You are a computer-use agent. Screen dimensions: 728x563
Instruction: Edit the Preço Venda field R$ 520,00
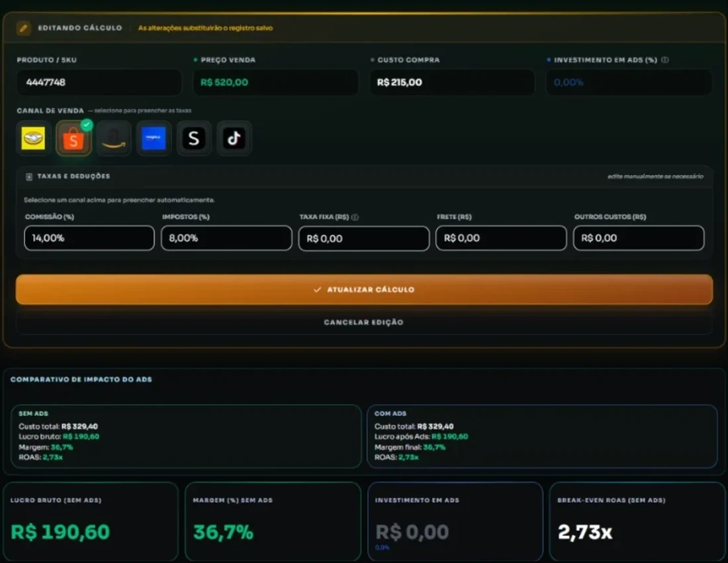tap(275, 83)
